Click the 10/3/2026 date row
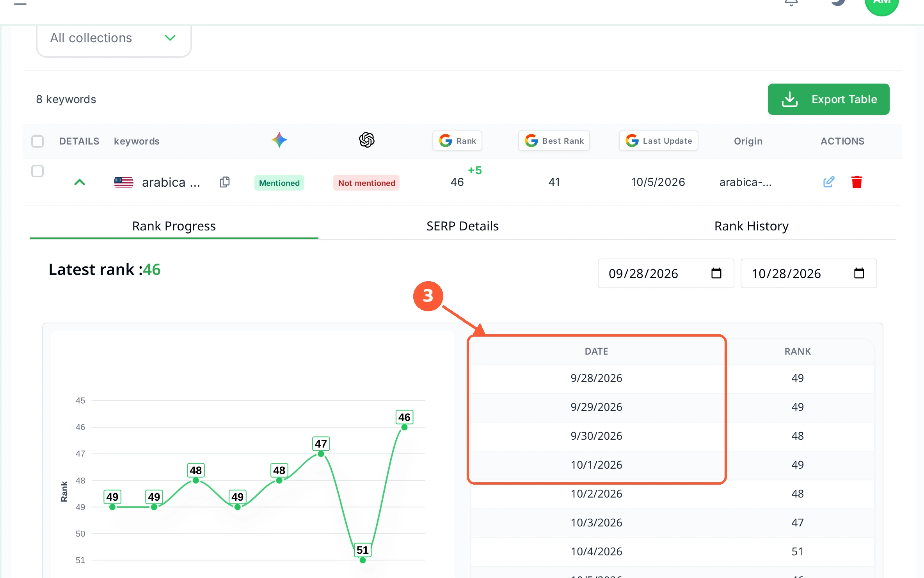This screenshot has height=578, width=924. click(x=673, y=523)
